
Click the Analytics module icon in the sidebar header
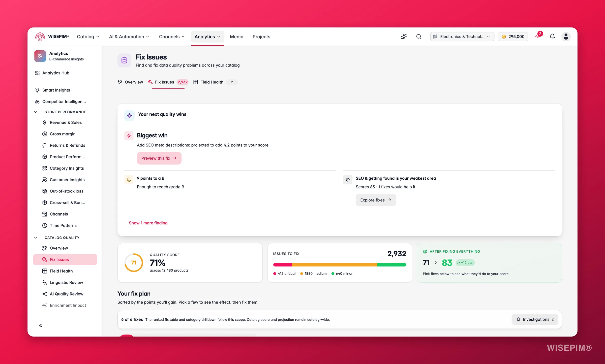40,56
